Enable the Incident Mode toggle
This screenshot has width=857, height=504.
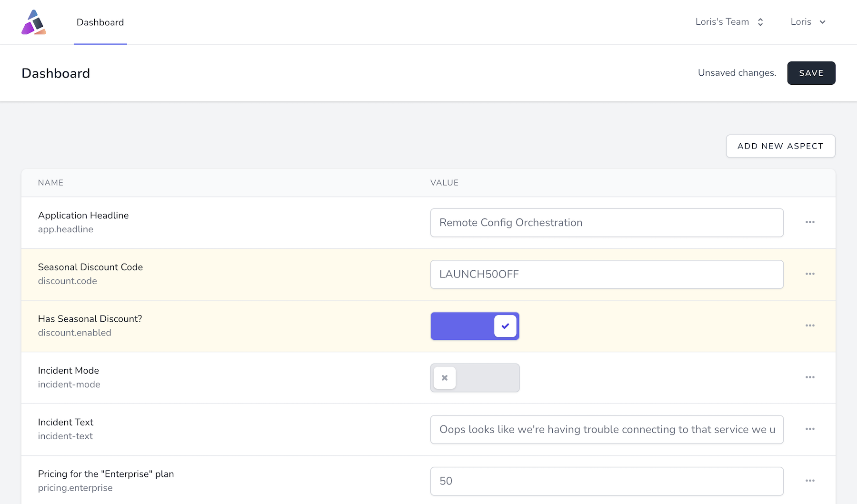475,378
